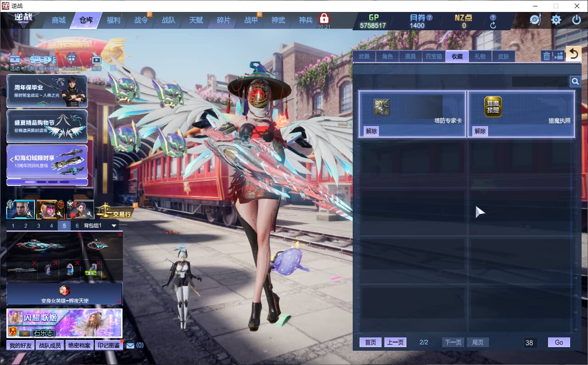Screen dimensions: 588x365
Task: Select backpack slot 1
Action: point(13,226)
